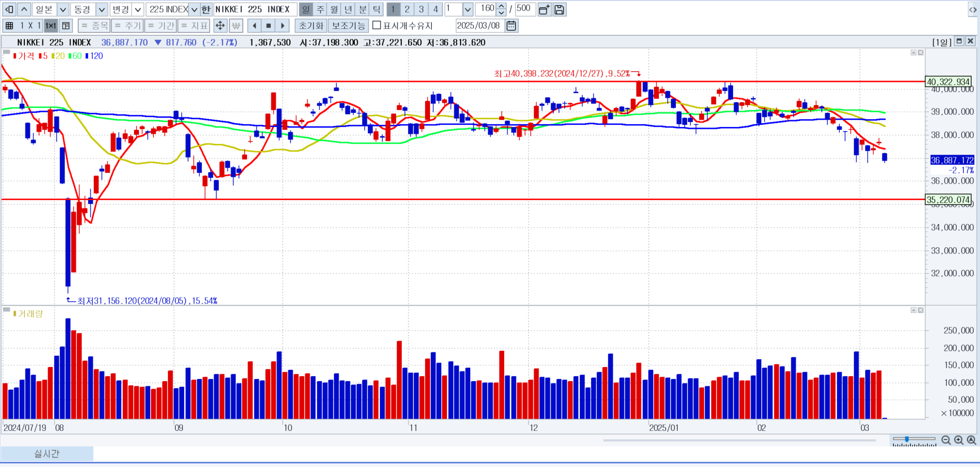Click the step backward playback arrow
980x467 pixels.
point(254,25)
